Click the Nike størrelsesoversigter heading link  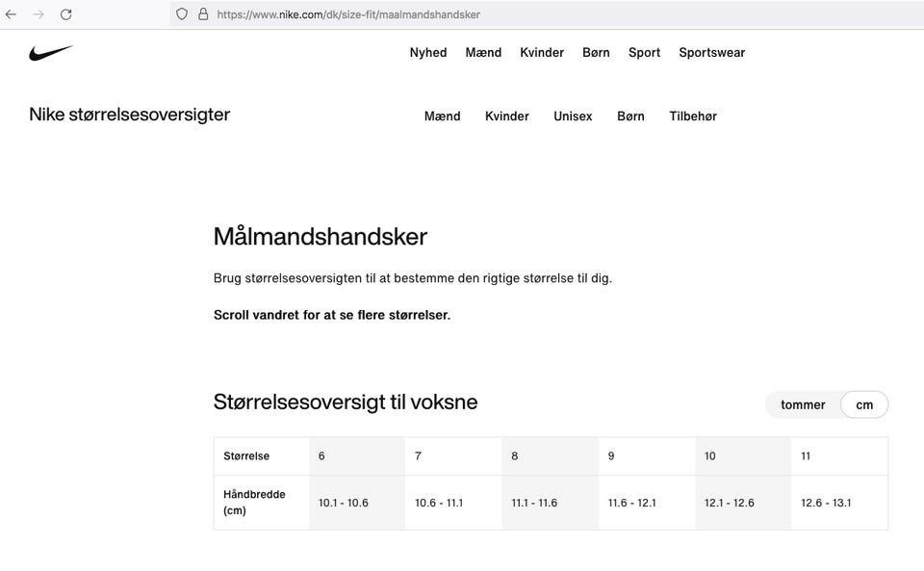click(x=130, y=115)
